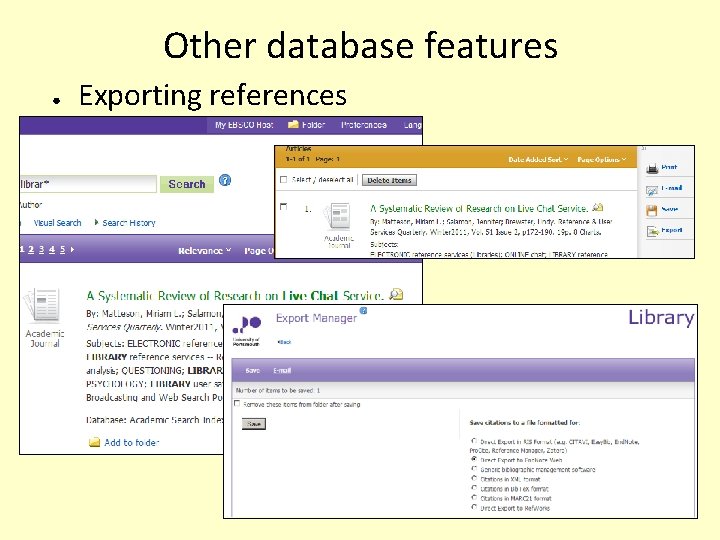Open article title link in folder list

click(479, 208)
